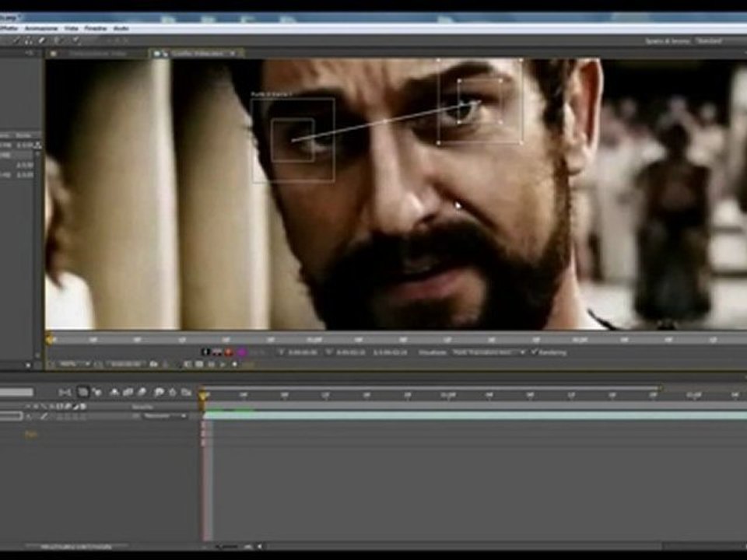This screenshot has width=747, height=560.
Task: Toggle the Auto-keyframe stopwatch icon
Action: tap(173, 392)
